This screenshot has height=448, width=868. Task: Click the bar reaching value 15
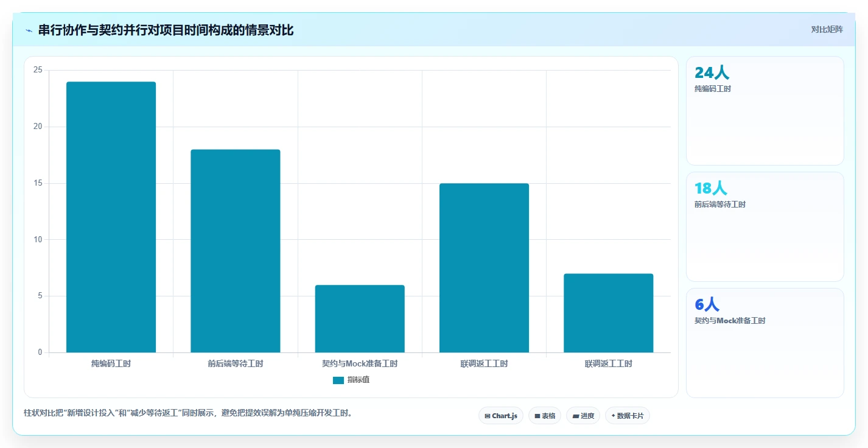[484, 268]
